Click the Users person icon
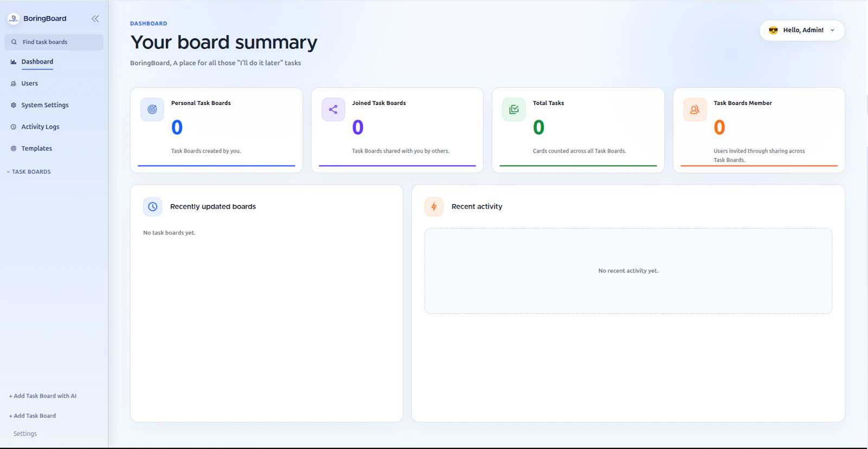The height and width of the screenshot is (449, 868). coord(14,84)
